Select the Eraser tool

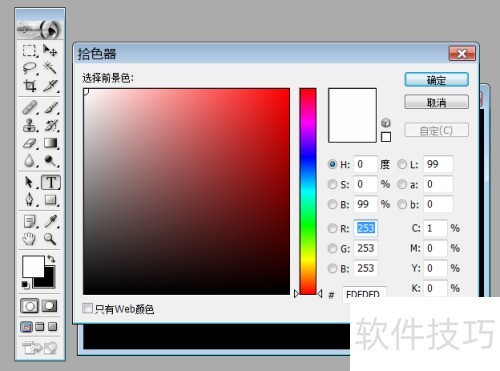[29, 143]
